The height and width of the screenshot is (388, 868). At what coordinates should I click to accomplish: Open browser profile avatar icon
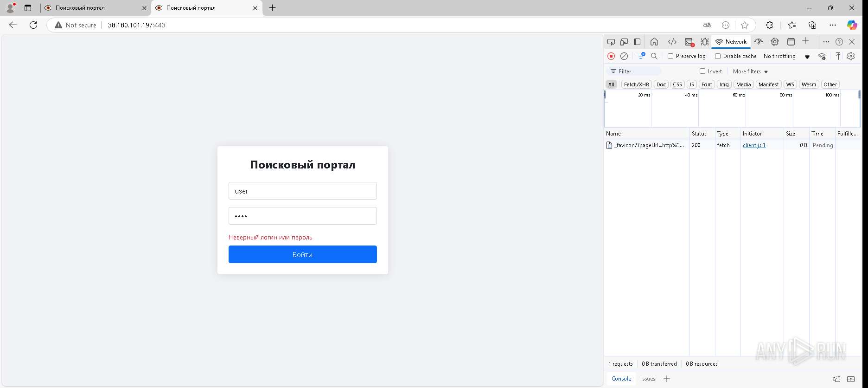[10, 8]
